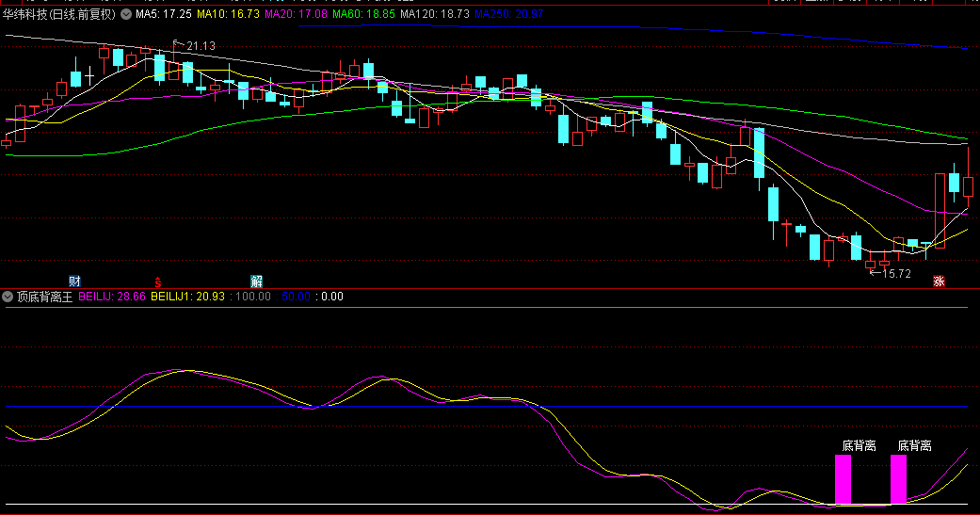The height and width of the screenshot is (515, 980).
Task: Click the second magenta 底背离 signal bar
Action: pos(899,480)
